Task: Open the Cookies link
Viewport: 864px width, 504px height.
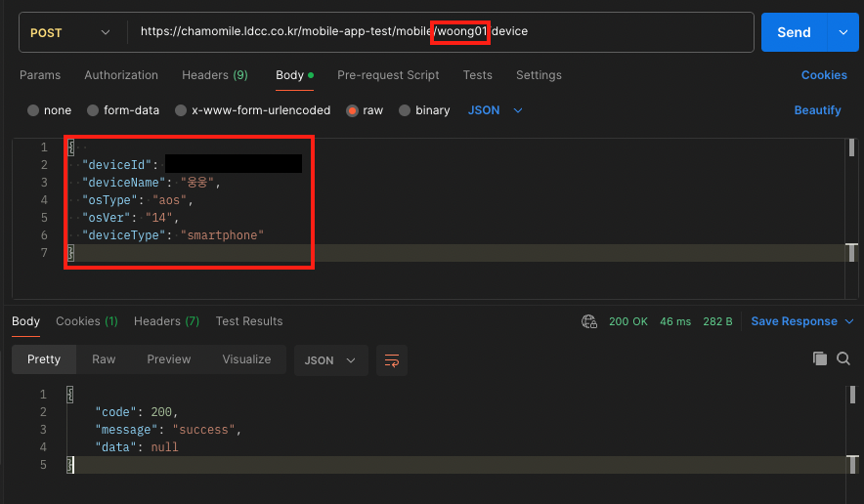Action: [824, 75]
